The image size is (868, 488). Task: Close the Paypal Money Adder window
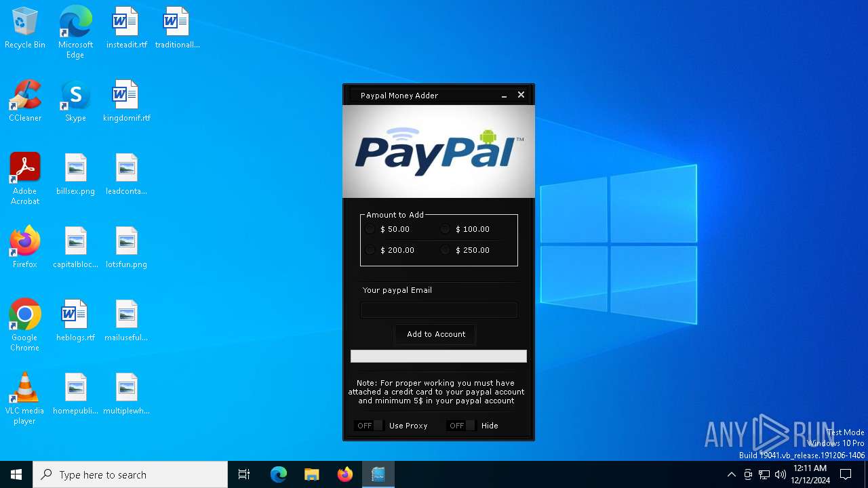[521, 95]
